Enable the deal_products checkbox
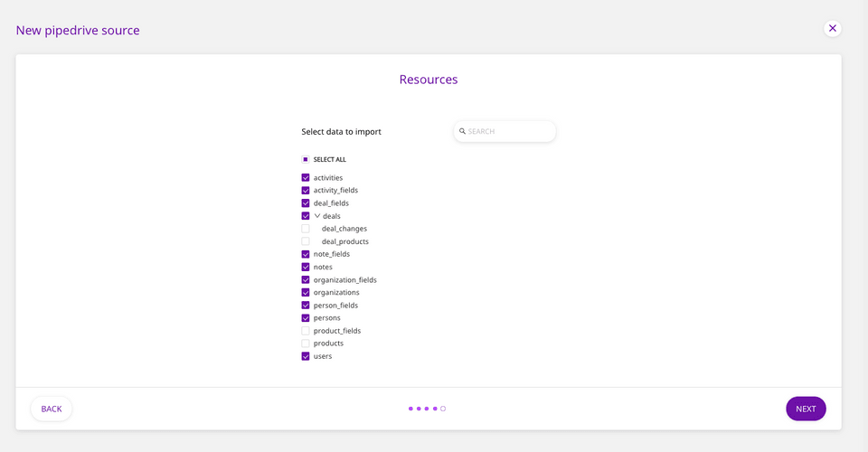 point(306,241)
